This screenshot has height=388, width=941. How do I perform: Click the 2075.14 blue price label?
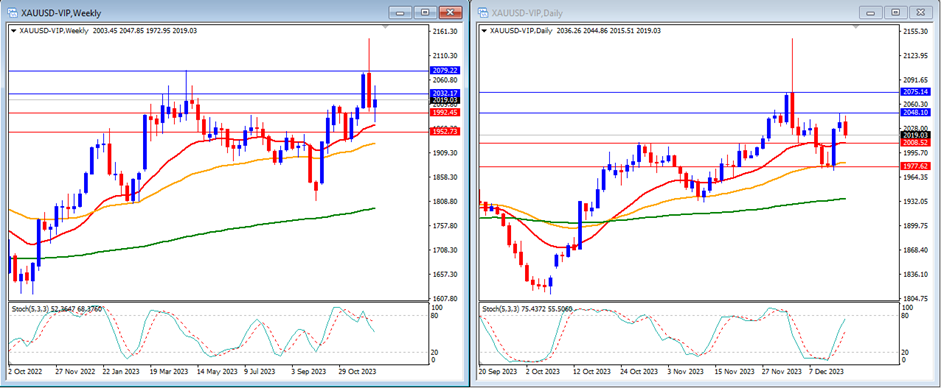916,92
